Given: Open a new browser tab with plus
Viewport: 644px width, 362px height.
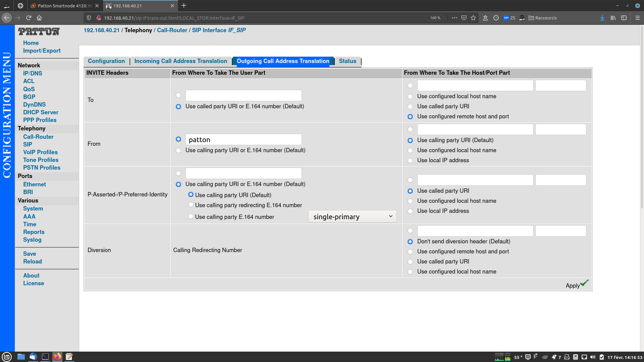Looking at the screenshot, I should 183,5.
